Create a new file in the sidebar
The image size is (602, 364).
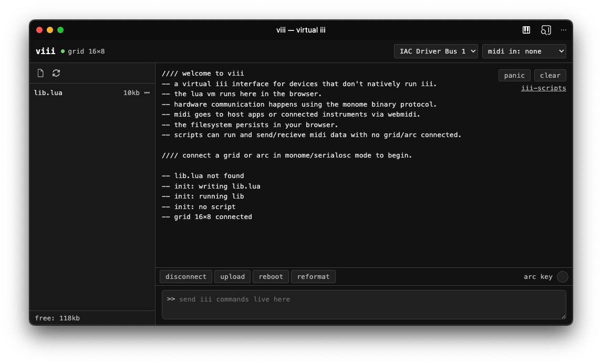[x=40, y=73]
